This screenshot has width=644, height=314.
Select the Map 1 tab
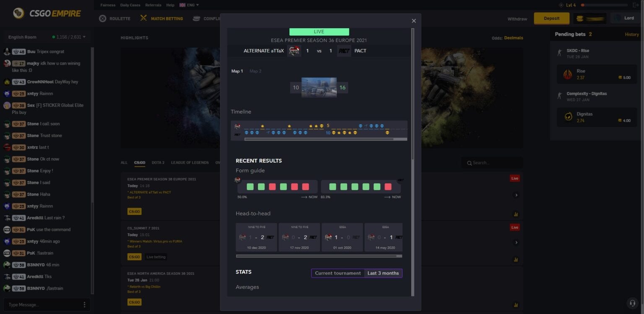(237, 71)
